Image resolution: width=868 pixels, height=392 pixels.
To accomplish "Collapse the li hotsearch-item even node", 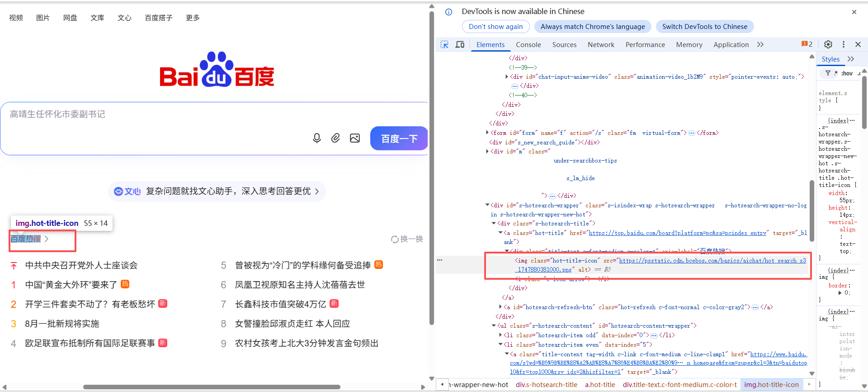I will (500, 344).
